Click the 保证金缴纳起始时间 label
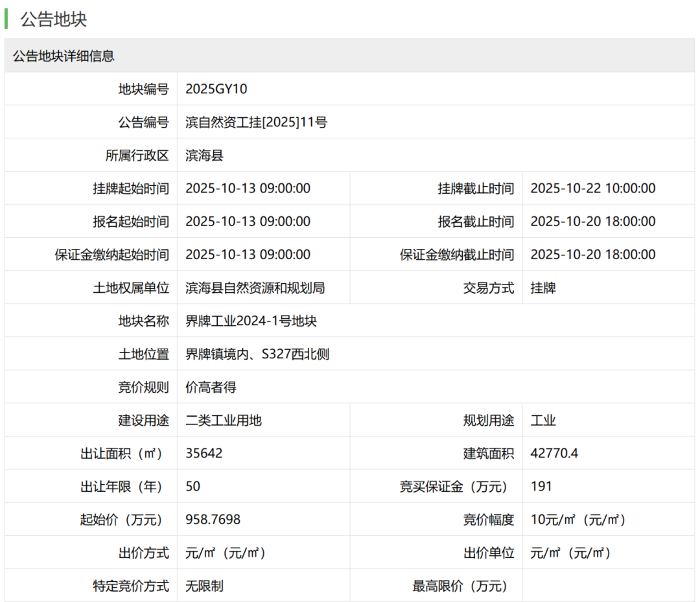 pos(111,255)
